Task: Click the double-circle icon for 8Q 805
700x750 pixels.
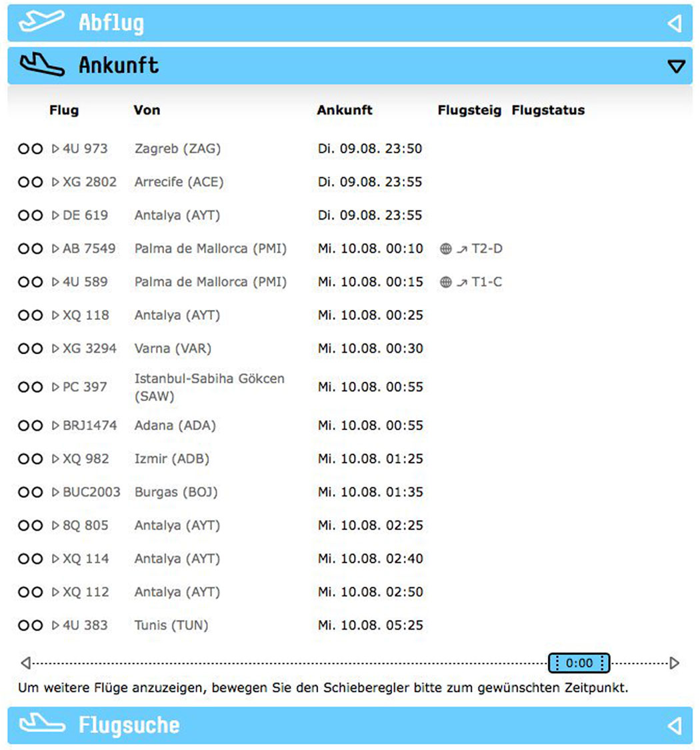Action: pos(30,526)
